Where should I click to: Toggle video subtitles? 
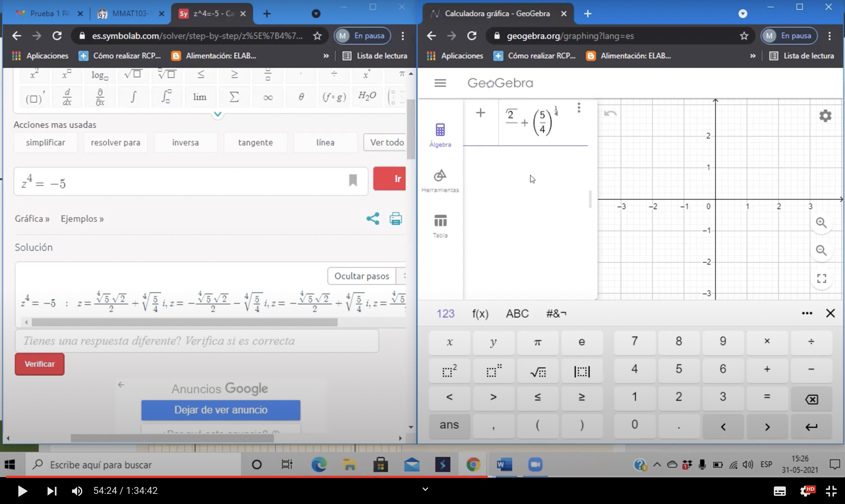(x=780, y=491)
